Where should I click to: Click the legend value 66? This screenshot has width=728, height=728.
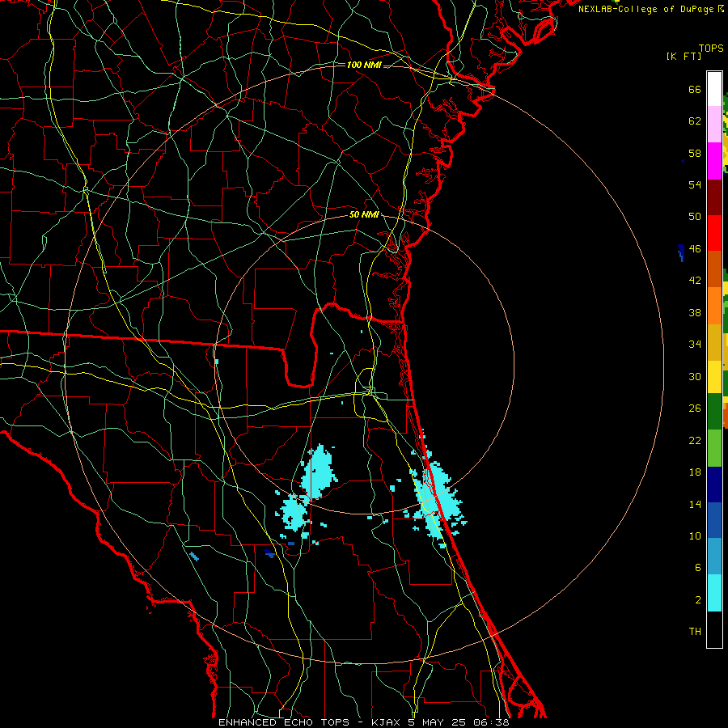(695, 89)
